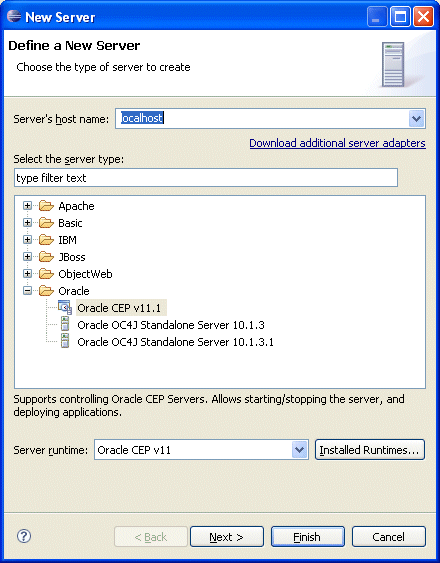440x563 pixels.
Task: Click the Eclipse logo in the title bar
Action: 14,16
